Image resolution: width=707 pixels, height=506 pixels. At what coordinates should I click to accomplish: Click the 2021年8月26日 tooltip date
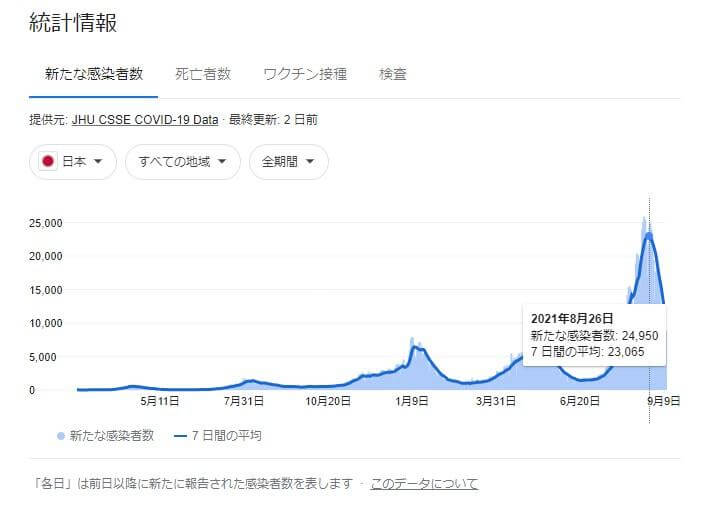pyautogui.click(x=572, y=318)
